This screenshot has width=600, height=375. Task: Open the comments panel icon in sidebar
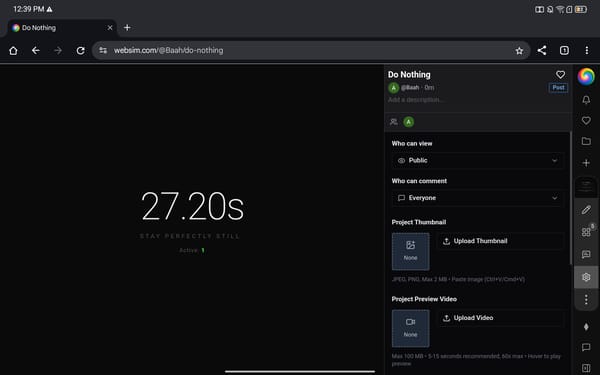click(x=586, y=254)
